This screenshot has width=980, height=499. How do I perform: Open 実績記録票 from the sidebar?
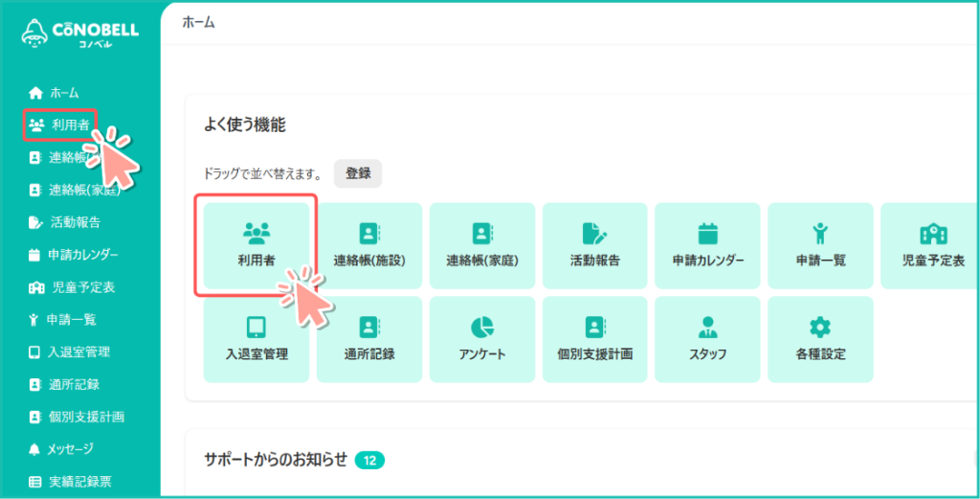[x=76, y=481]
